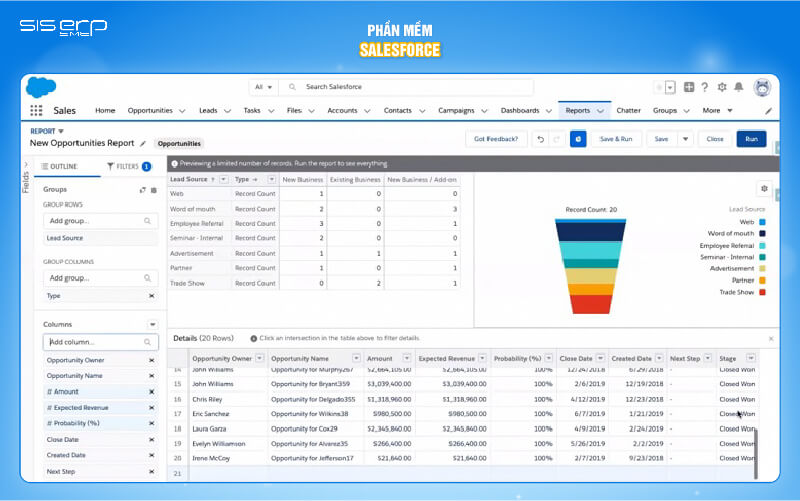Switch to the OUTLINE tab
Viewport: 800px width, 501px height.
point(60,167)
